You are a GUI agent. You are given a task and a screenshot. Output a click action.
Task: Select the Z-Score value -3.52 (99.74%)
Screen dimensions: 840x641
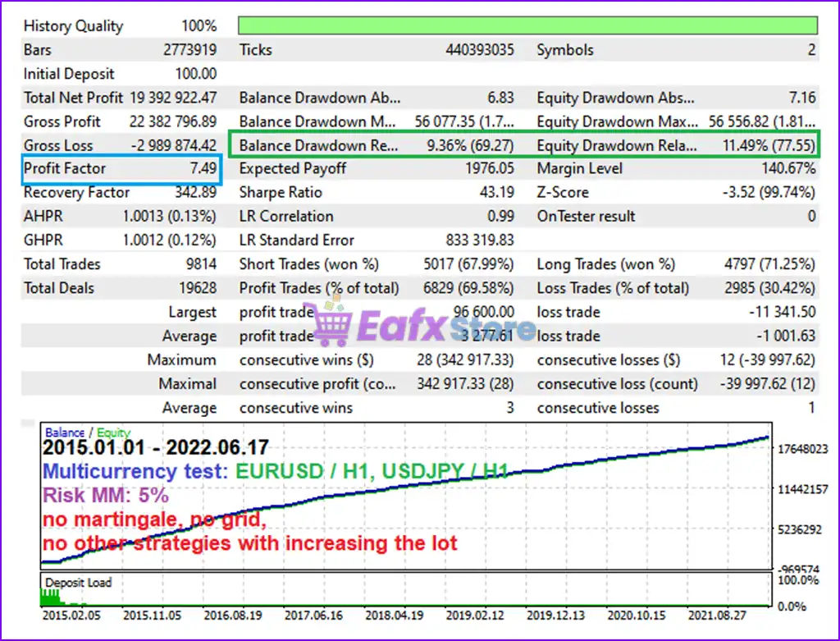click(x=769, y=192)
